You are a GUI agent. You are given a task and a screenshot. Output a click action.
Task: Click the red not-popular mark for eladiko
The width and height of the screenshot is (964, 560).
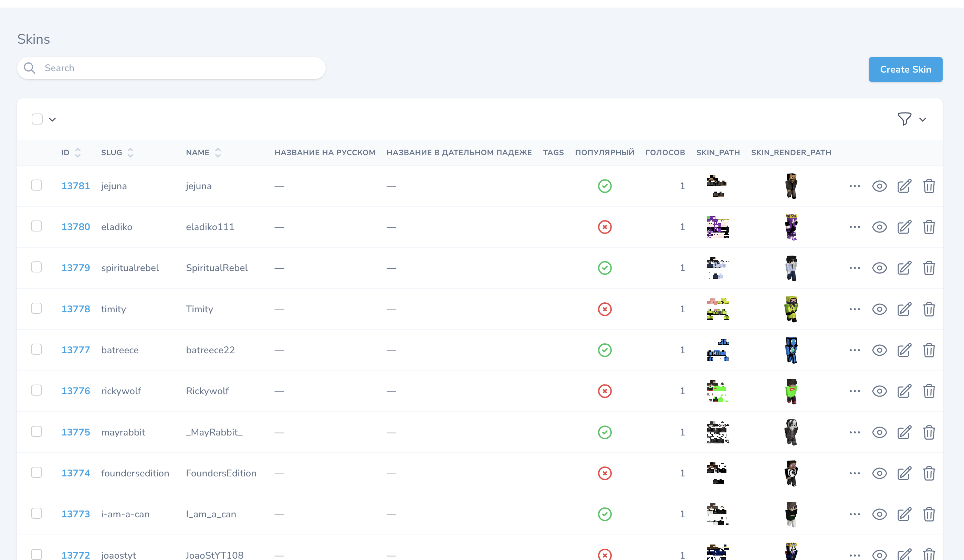pyautogui.click(x=605, y=227)
